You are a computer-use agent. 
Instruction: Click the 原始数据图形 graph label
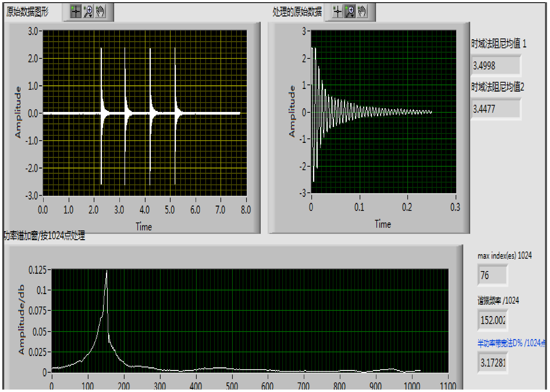click(x=28, y=12)
